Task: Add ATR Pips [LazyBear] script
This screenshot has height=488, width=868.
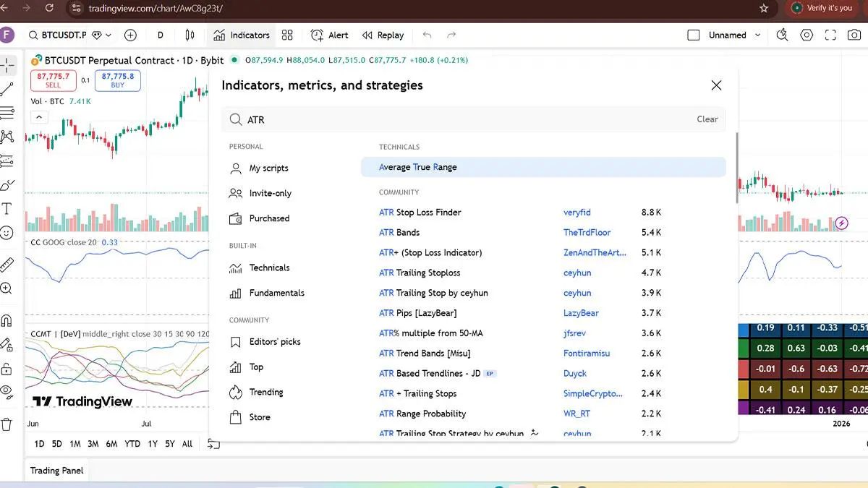Action: [418, 313]
